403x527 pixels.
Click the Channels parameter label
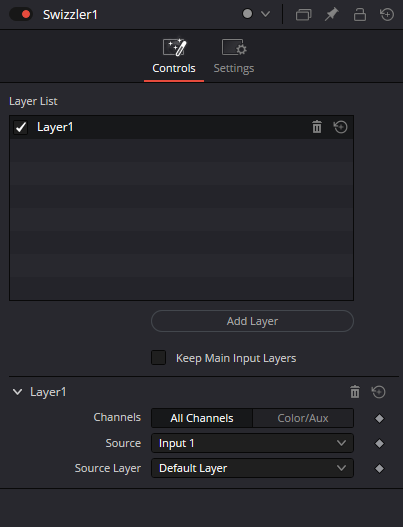[117, 417]
